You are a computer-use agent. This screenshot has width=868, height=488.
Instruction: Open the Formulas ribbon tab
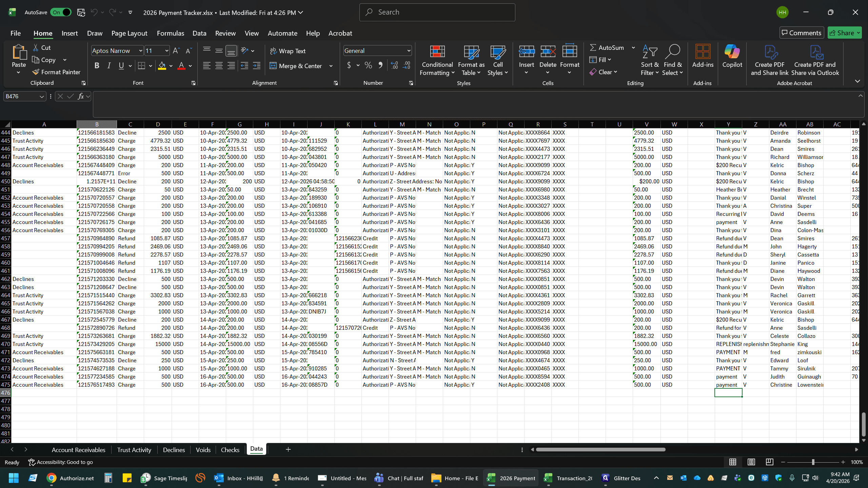170,33
